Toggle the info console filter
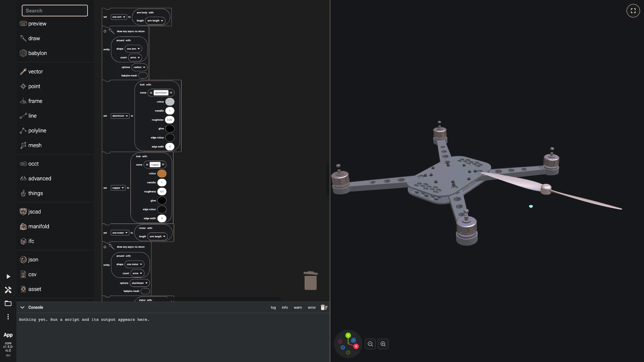 285,307
